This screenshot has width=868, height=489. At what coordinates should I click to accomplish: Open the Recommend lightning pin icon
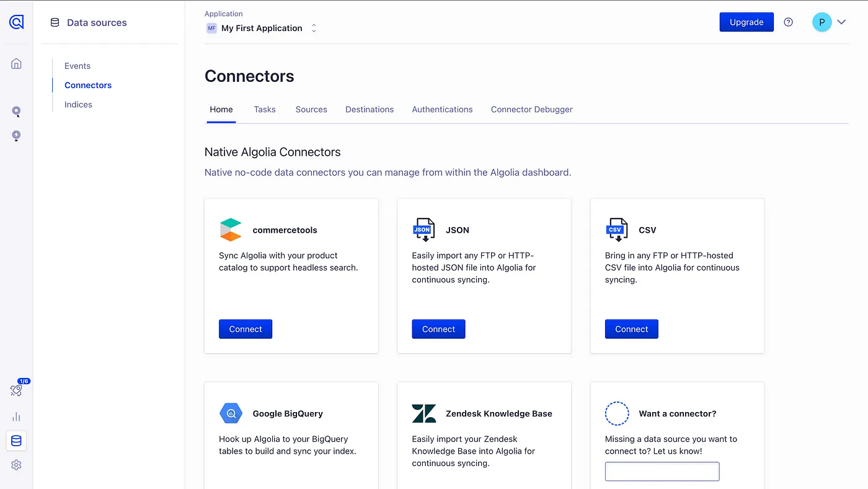[x=16, y=136]
